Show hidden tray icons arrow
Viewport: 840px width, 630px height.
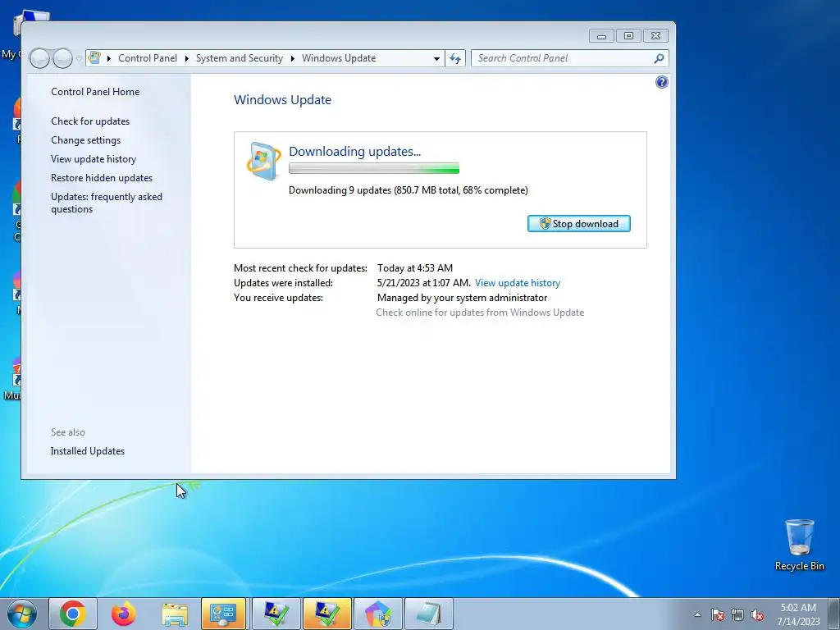pyautogui.click(x=697, y=614)
